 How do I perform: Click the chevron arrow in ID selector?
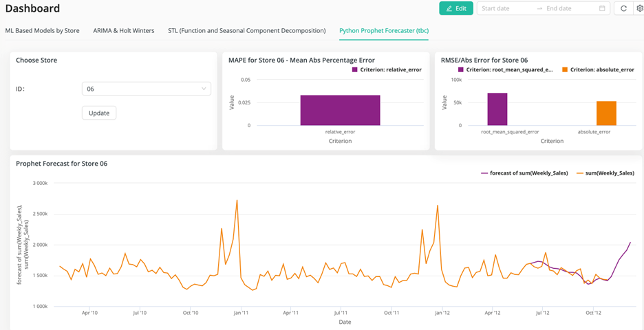[204, 89]
